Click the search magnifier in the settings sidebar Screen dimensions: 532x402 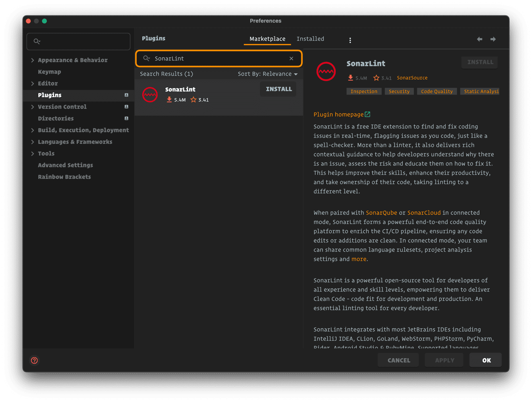[x=36, y=41]
